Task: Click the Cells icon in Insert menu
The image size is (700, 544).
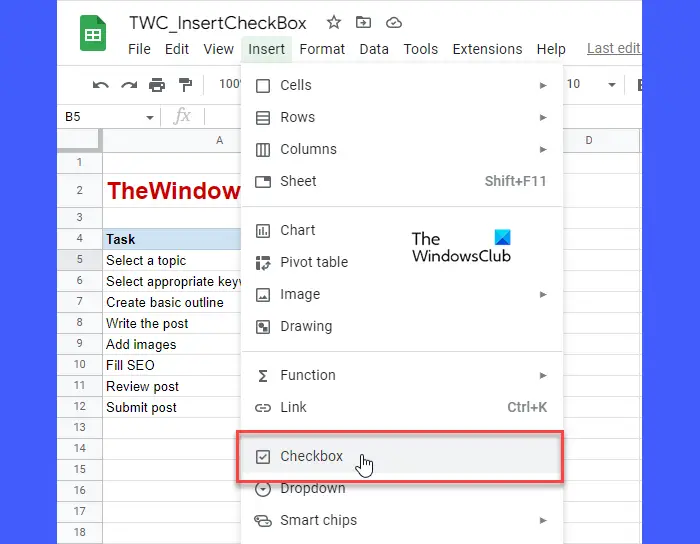Action: point(262,85)
